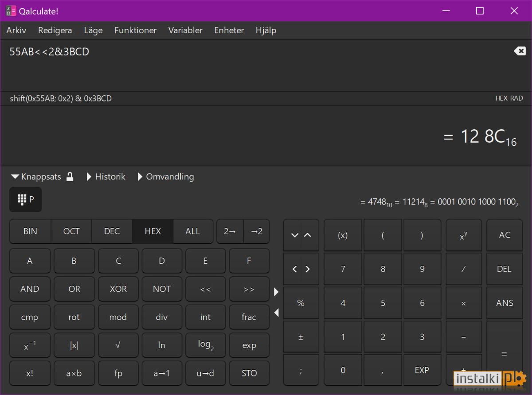Image resolution: width=532 pixels, height=395 pixels.
Task: Select DEC number base mode
Action: pos(112,231)
